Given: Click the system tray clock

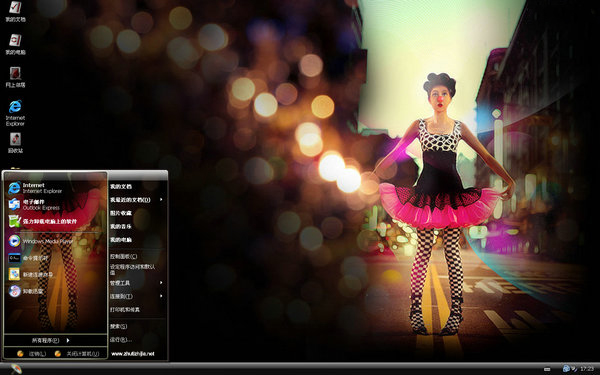Looking at the screenshot, I should click(587, 368).
